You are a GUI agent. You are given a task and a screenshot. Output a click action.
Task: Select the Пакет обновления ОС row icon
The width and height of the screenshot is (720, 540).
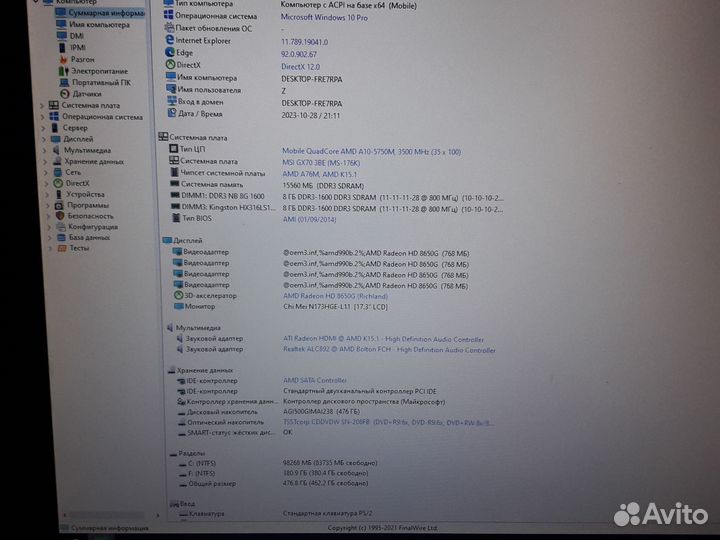point(169,28)
